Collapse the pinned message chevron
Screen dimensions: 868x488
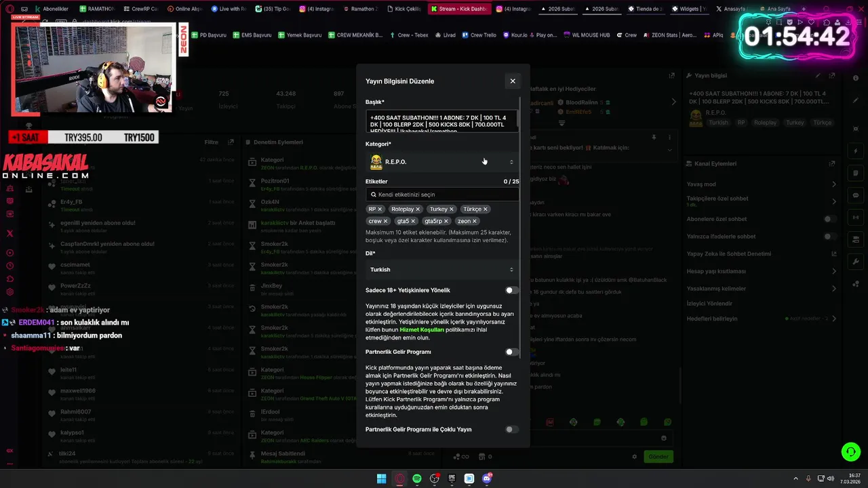(669, 150)
